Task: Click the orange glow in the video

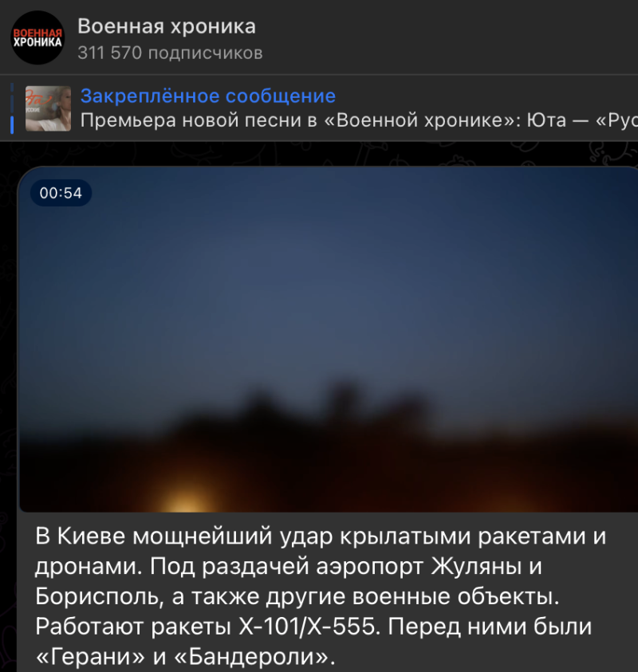Action: pyautogui.click(x=187, y=499)
